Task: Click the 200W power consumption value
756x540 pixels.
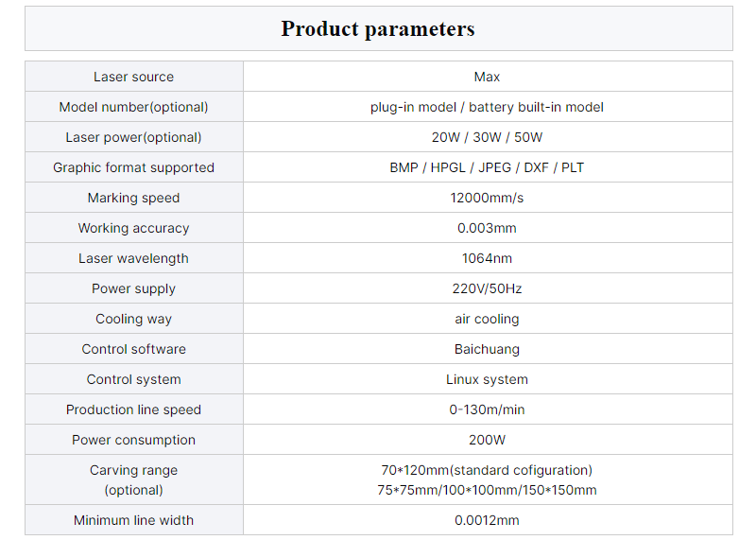Action: (x=487, y=440)
